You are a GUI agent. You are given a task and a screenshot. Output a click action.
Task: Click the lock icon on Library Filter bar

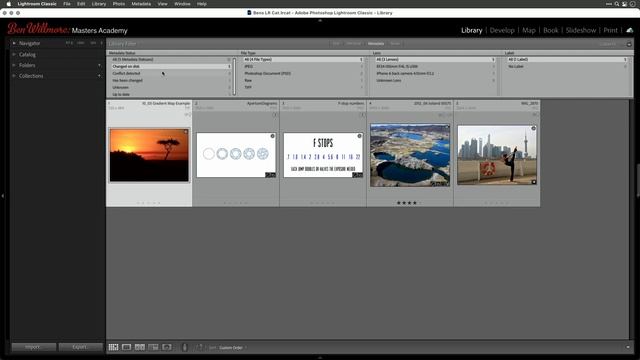coord(629,44)
